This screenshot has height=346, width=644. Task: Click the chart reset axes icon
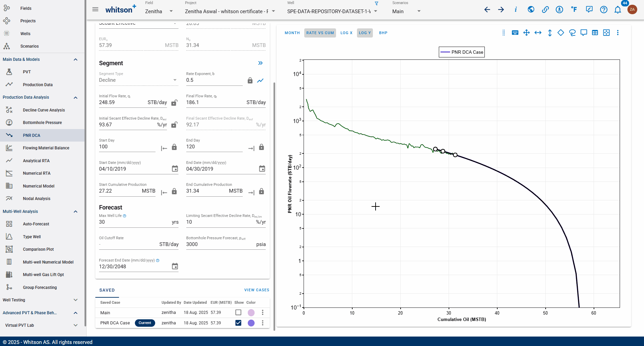click(x=606, y=33)
